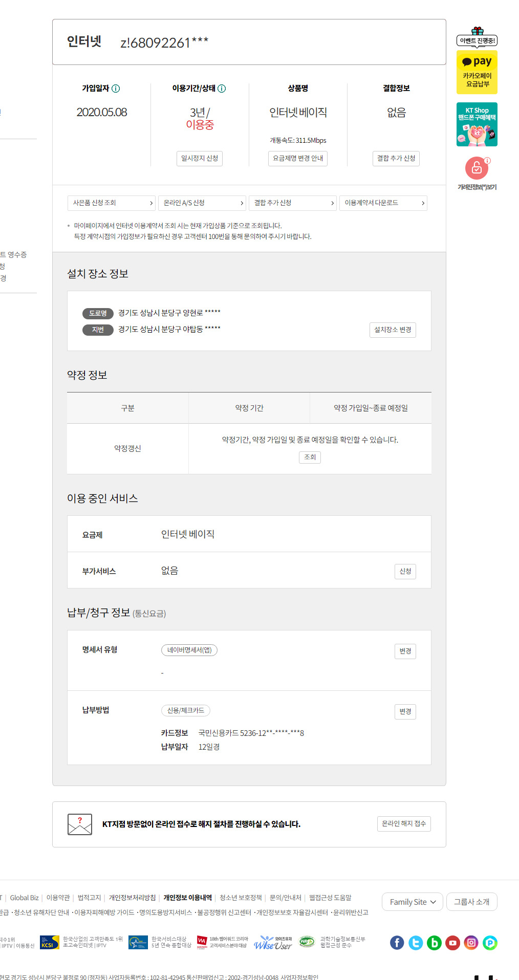The width and height of the screenshot is (519, 980).
Task: Open the 개인정보 이용내역 footer link
Action: pyautogui.click(x=187, y=898)
